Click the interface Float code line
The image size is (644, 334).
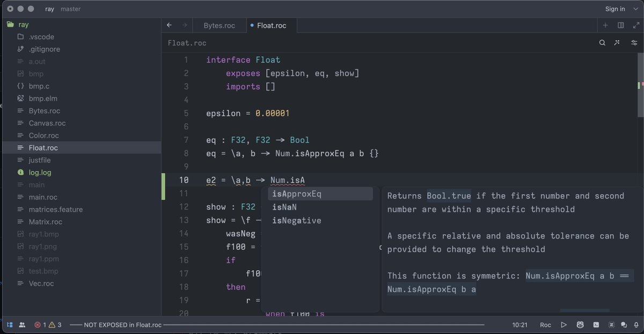[243, 60]
